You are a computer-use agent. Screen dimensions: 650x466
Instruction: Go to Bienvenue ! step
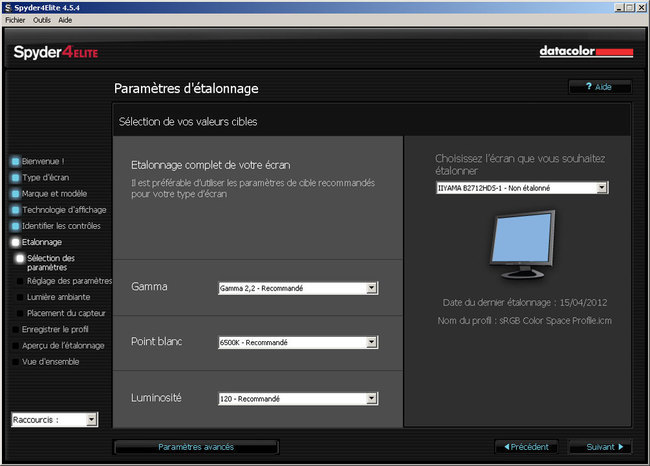point(43,161)
